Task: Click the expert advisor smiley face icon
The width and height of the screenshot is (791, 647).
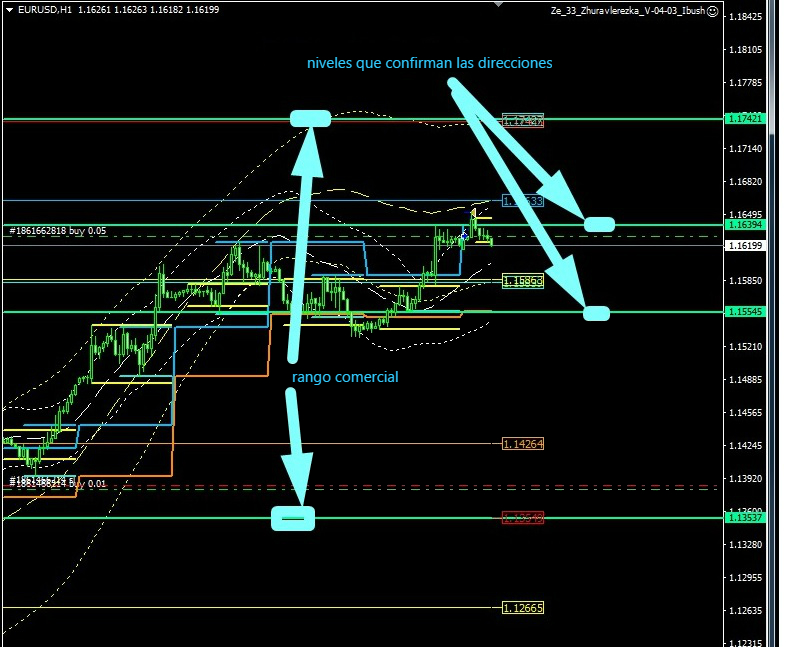Action: (711, 10)
